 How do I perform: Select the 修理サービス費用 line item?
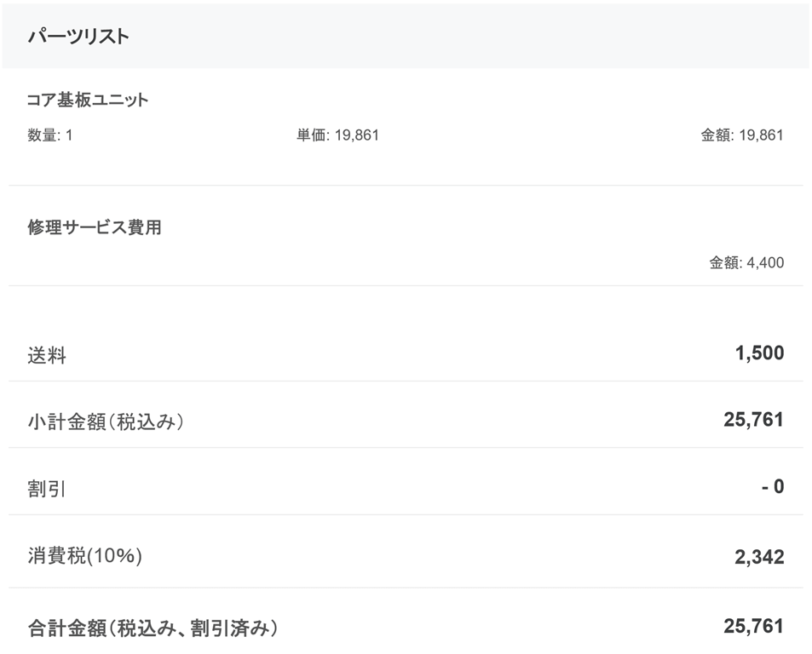click(95, 227)
